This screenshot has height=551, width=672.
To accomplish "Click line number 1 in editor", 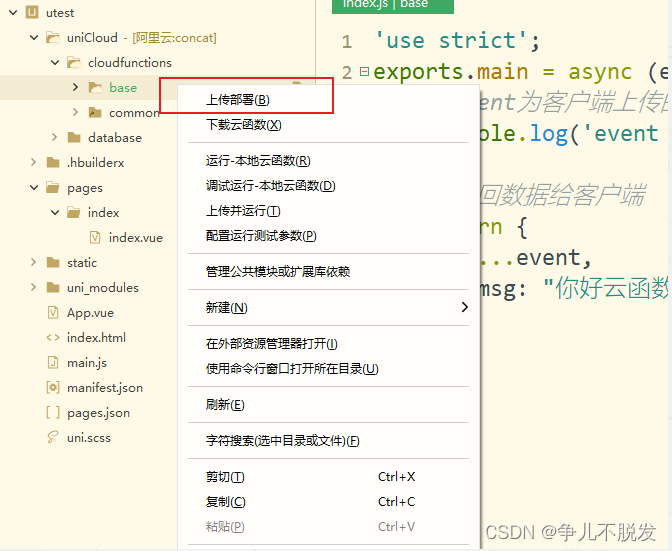I will (x=347, y=42).
